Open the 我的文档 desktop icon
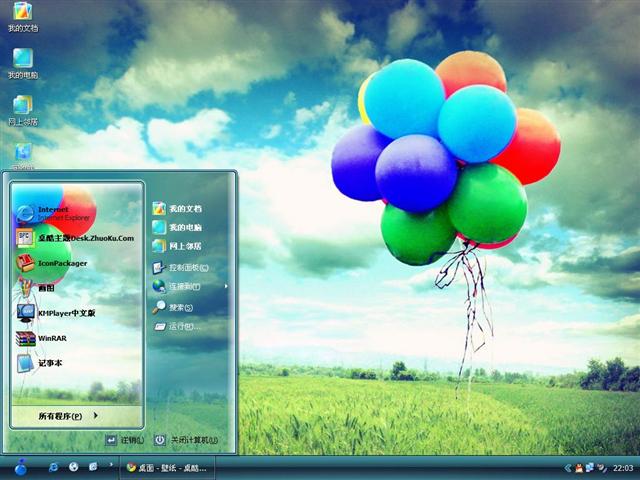This screenshot has height=480, width=640. coord(23,16)
